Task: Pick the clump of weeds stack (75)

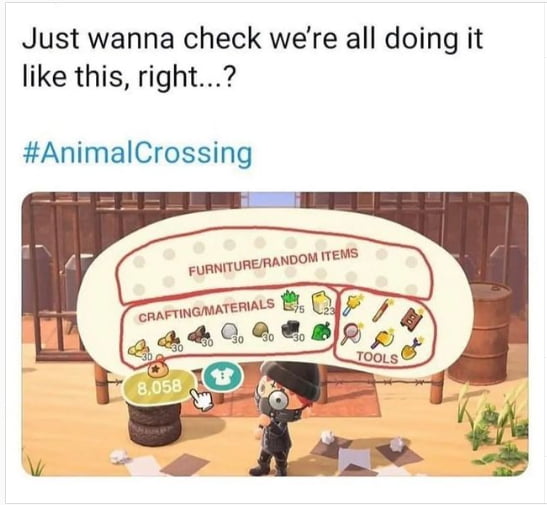Action: pos(292,301)
